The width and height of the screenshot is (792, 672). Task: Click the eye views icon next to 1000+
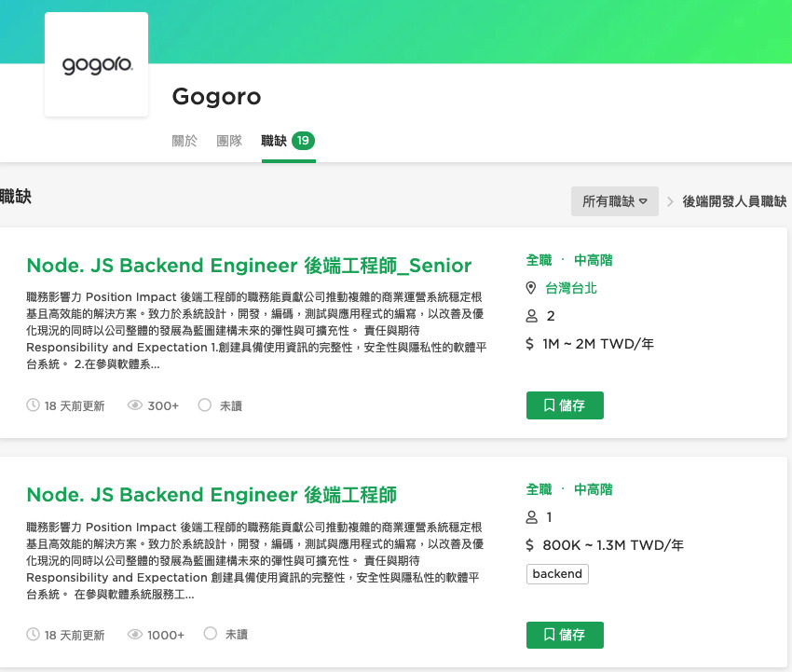pos(135,634)
